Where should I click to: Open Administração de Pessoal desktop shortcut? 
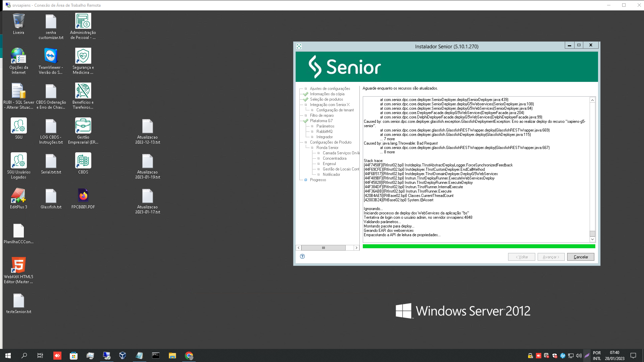pos(83,27)
